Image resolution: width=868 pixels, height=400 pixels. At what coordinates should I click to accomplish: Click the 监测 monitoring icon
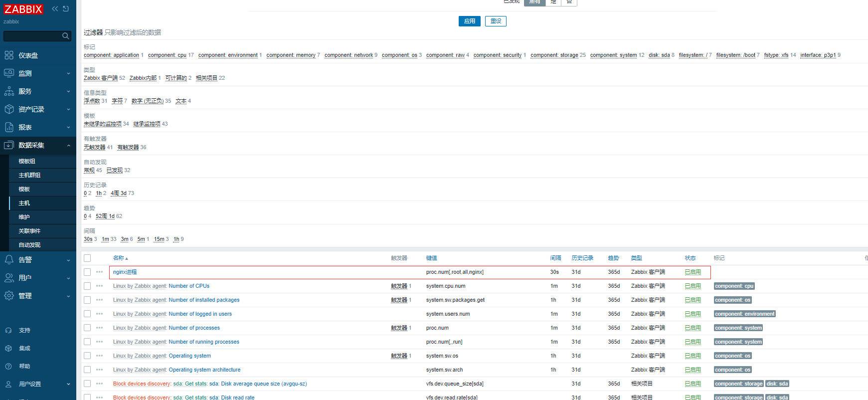[9, 73]
